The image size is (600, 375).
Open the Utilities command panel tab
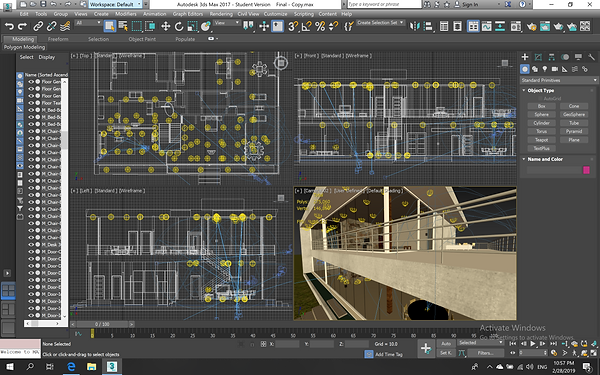click(592, 57)
